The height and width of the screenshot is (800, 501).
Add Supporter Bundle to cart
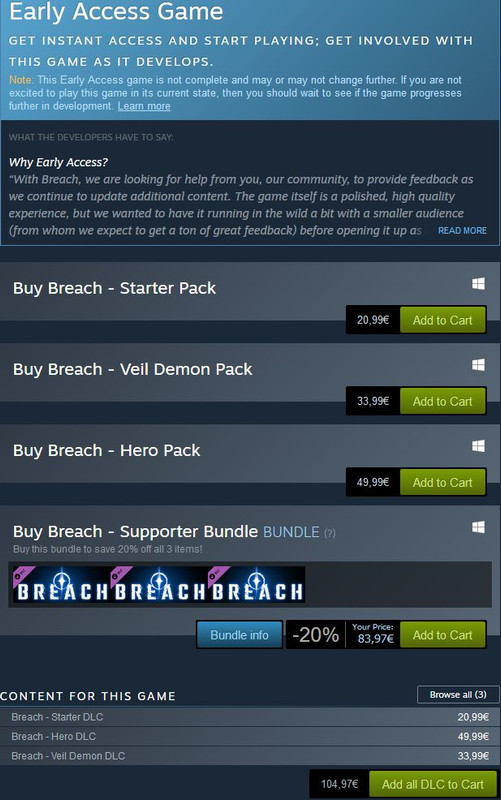[x=442, y=635]
